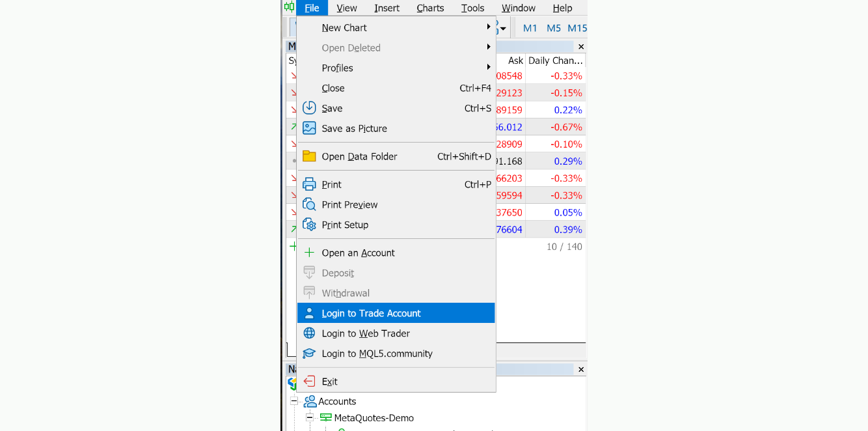Open the toolbar dropdown arrow before M1
The width and height of the screenshot is (868, 431).
click(x=502, y=29)
